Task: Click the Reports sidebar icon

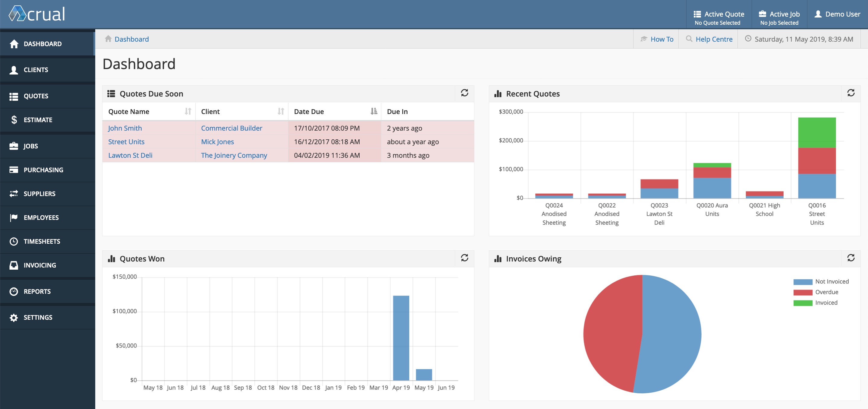Action: 14,290
